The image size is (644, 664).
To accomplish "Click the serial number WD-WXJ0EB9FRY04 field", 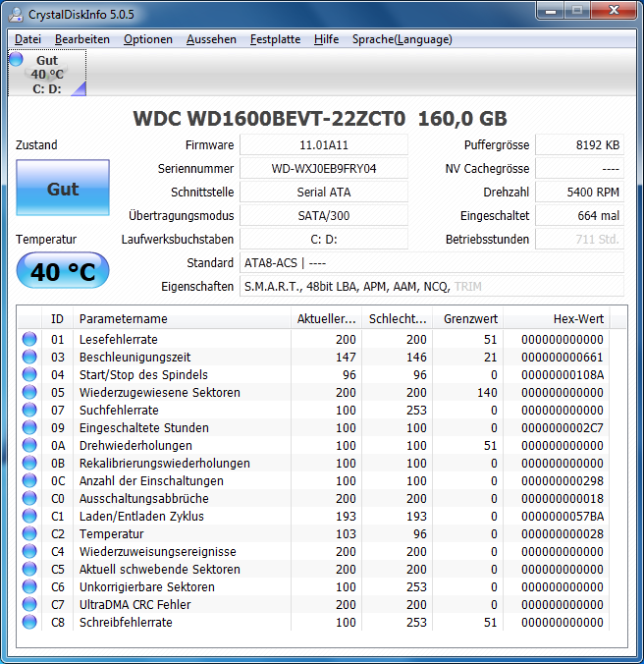I will 324,169.
